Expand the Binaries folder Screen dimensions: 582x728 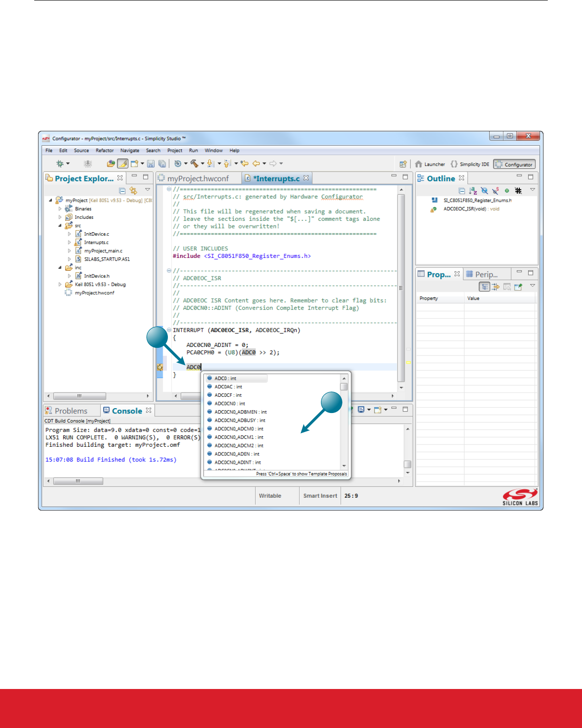[x=60, y=209]
